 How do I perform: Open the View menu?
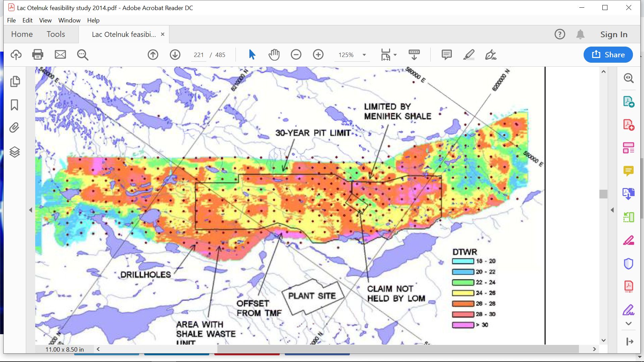tap(45, 20)
